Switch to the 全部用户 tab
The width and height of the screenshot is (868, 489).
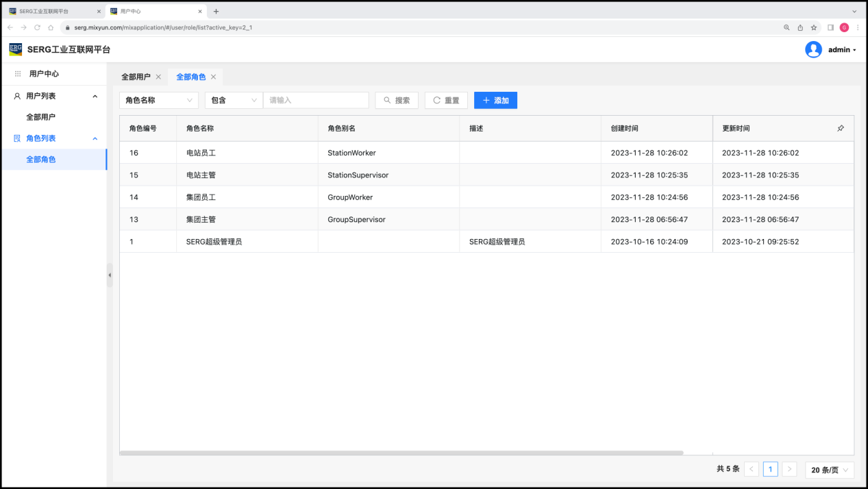(136, 77)
